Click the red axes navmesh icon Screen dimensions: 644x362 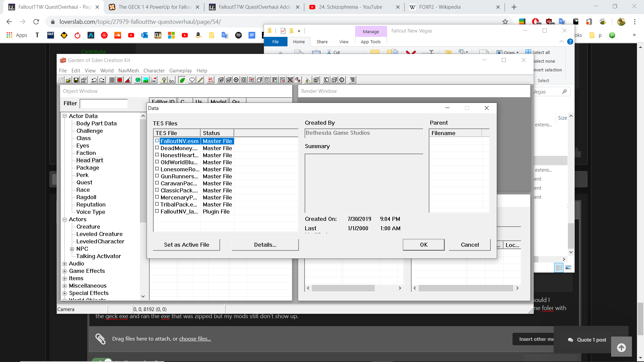pos(211,80)
